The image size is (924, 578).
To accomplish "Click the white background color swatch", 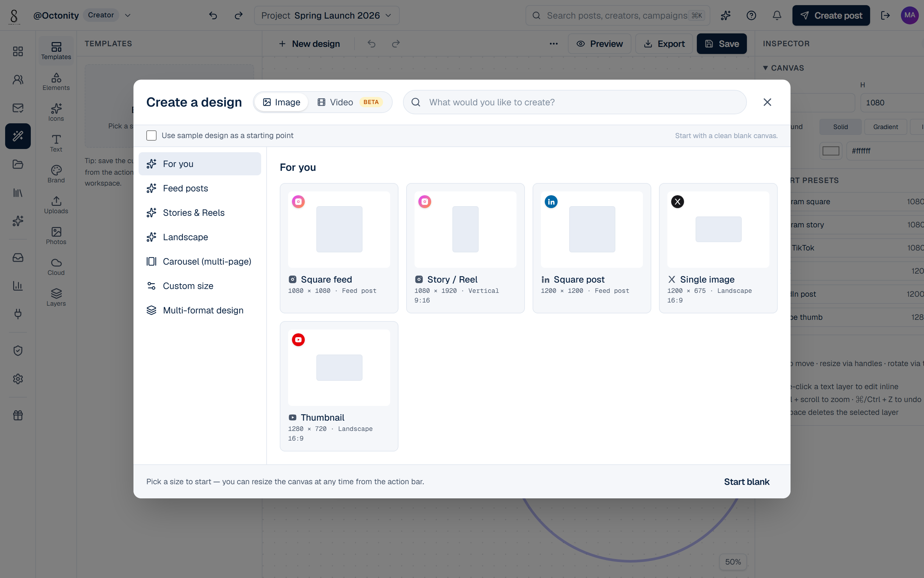I will [830, 151].
